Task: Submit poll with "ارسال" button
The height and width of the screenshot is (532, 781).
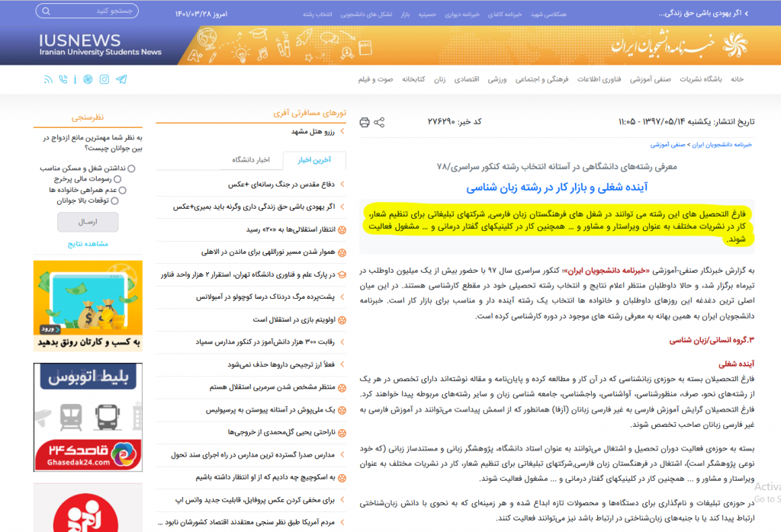Action: [x=88, y=222]
